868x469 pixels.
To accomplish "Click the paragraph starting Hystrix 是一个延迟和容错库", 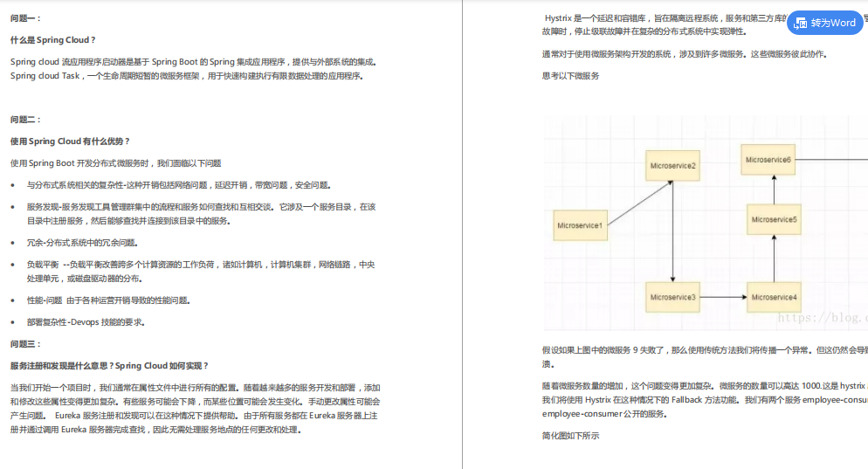I will tap(705, 25).
